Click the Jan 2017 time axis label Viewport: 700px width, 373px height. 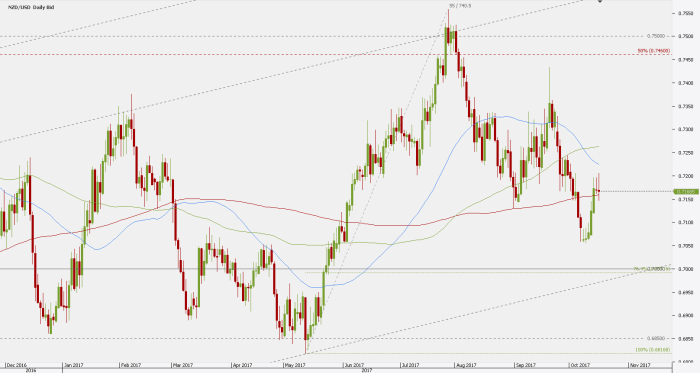point(73,365)
